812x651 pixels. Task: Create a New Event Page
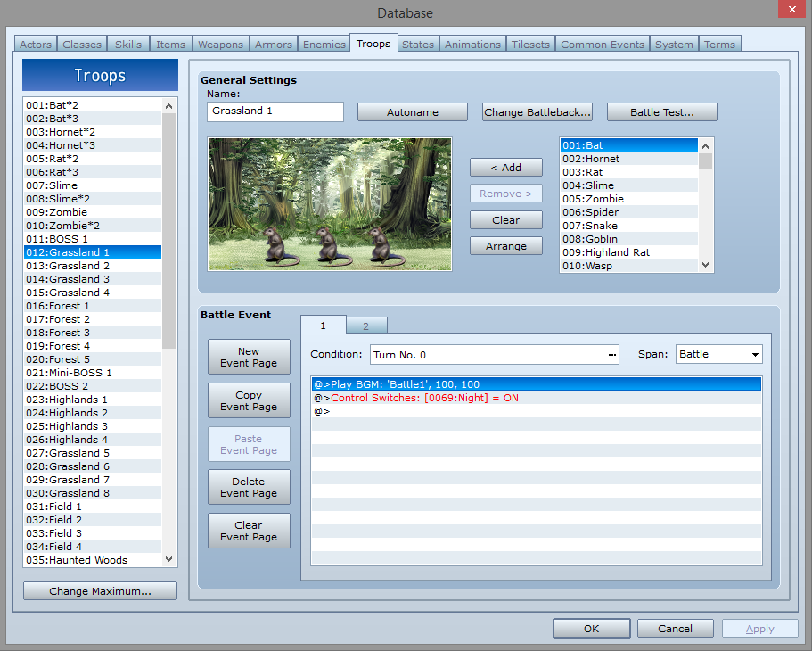tap(249, 356)
